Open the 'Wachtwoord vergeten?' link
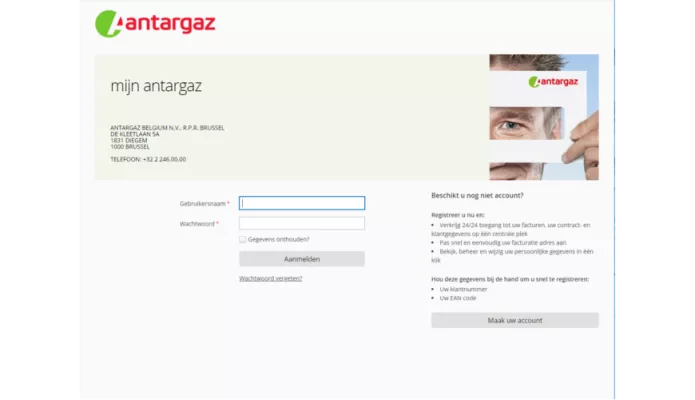This screenshot has width=695, height=400. tap(270, 278)
